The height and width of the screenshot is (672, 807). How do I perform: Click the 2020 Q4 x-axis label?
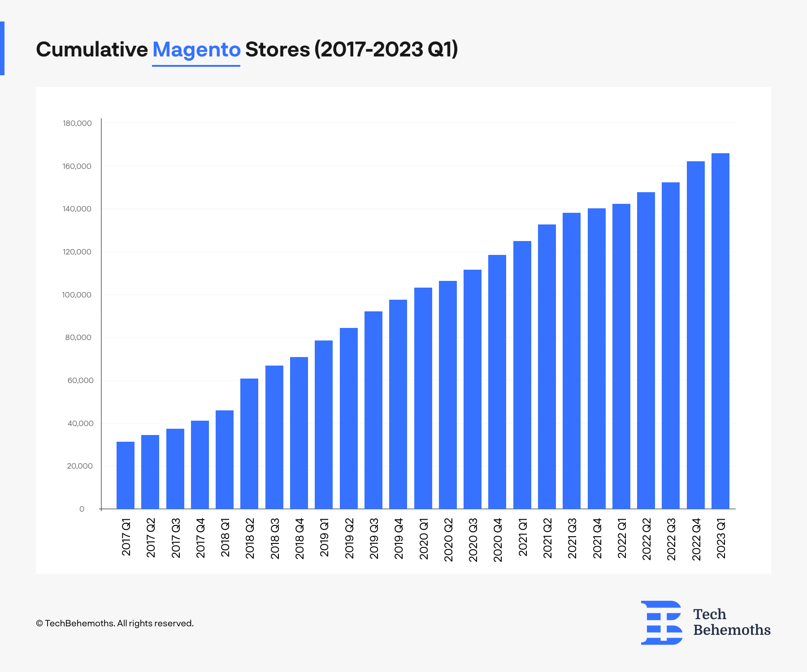click(x=498, y=540)
